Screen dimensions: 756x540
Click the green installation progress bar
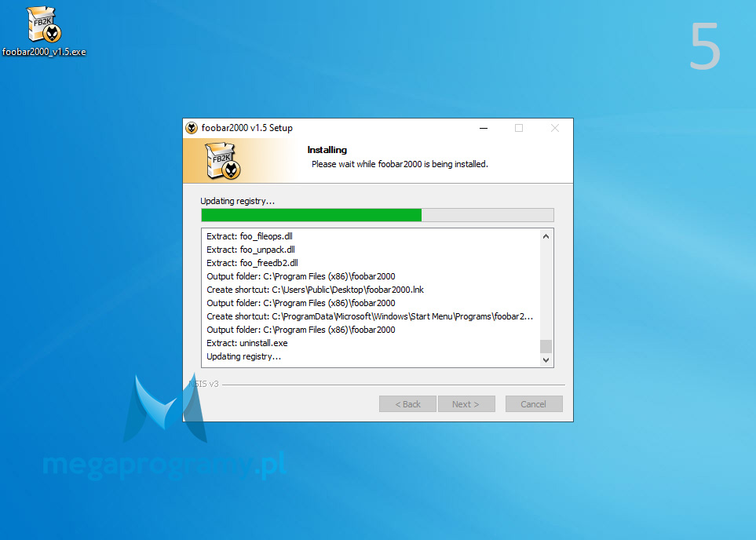click(x=378, y=215)
